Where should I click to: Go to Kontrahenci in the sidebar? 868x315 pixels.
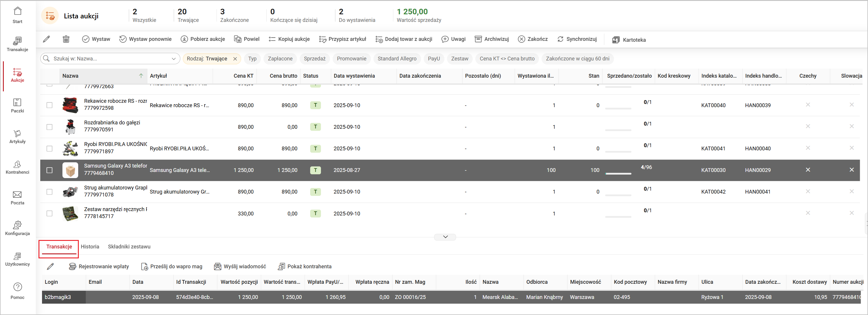click(17, 167)
